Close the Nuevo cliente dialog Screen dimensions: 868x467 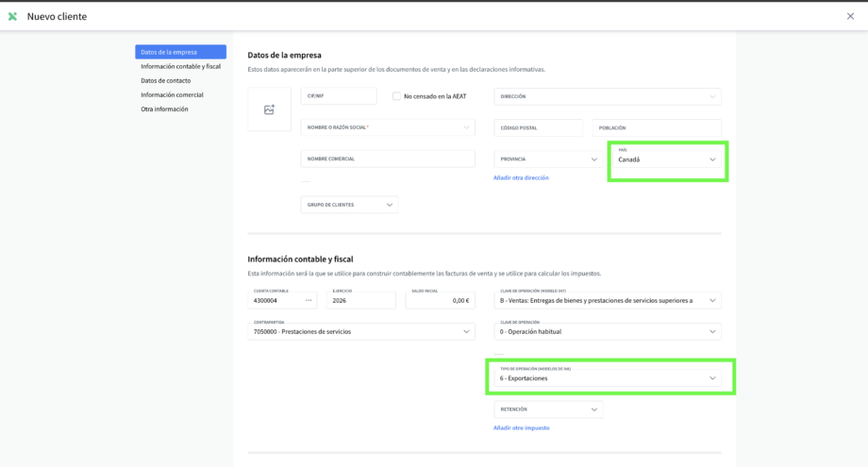[x=850, y=16]
